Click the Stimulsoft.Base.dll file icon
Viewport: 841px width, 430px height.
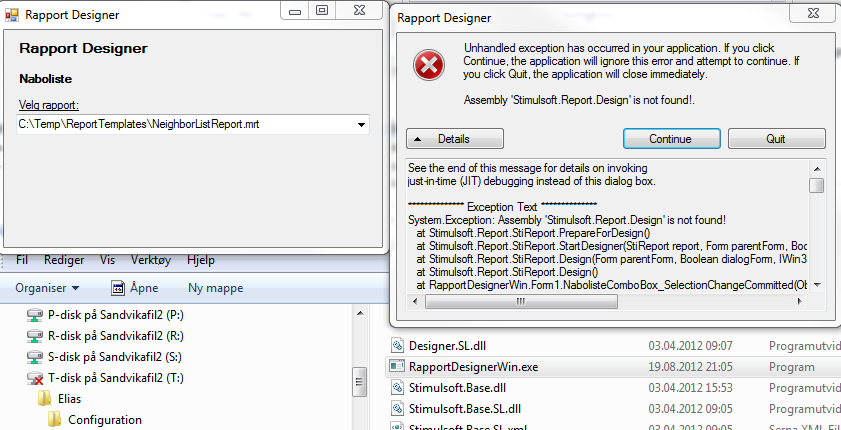[x=397, y=387]
